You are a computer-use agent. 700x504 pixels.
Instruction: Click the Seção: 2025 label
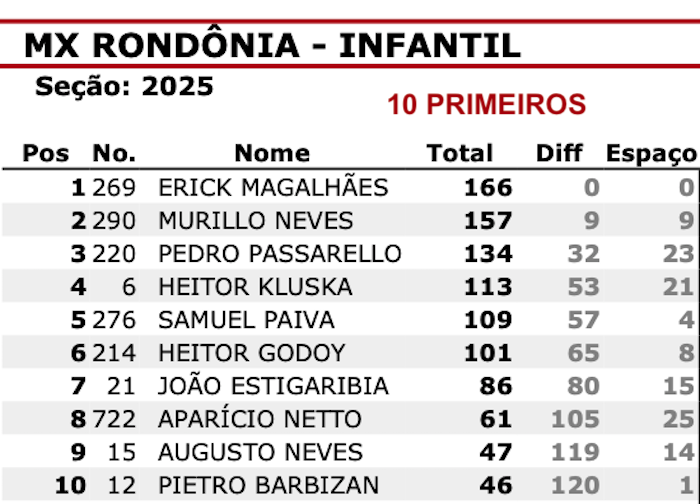coord(124,86)
